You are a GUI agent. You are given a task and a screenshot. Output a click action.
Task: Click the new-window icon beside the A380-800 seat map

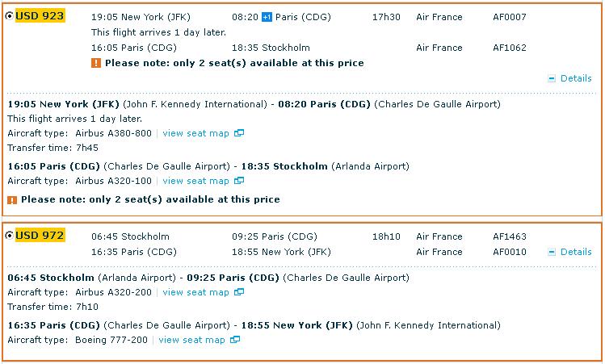pos(239,133)
